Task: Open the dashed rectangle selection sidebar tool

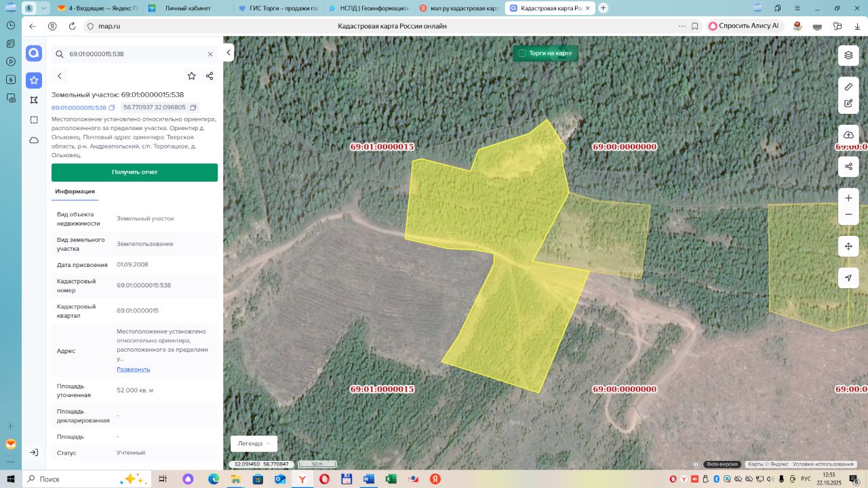Action: tap(34, 120)
